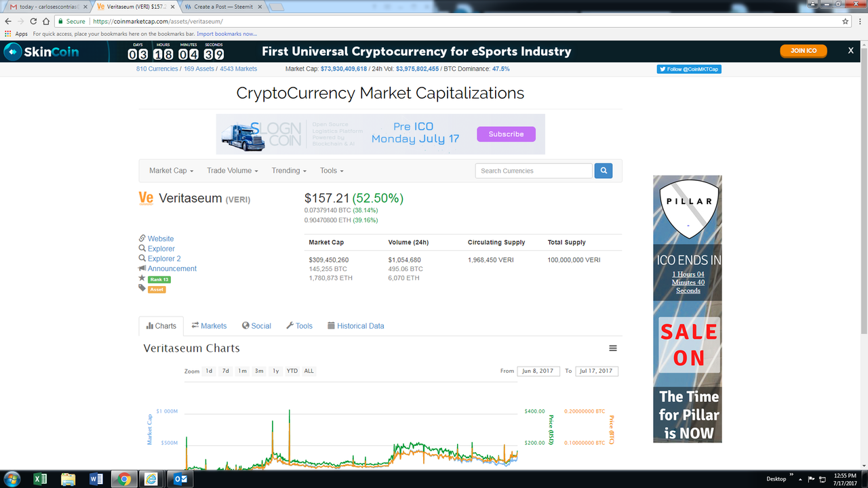Click the Search Currencies input field
This screenshot has height=488, width=868.
click(x=534, y=171)
